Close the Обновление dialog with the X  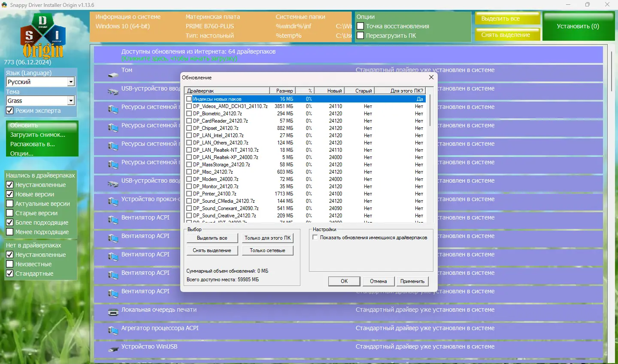click(x=431, y=77)
